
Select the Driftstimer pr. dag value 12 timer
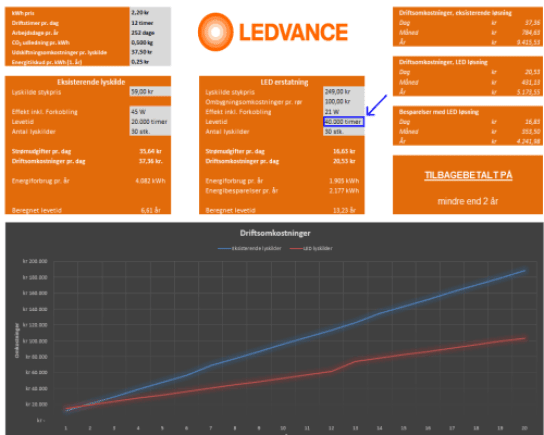click(150, 23)
